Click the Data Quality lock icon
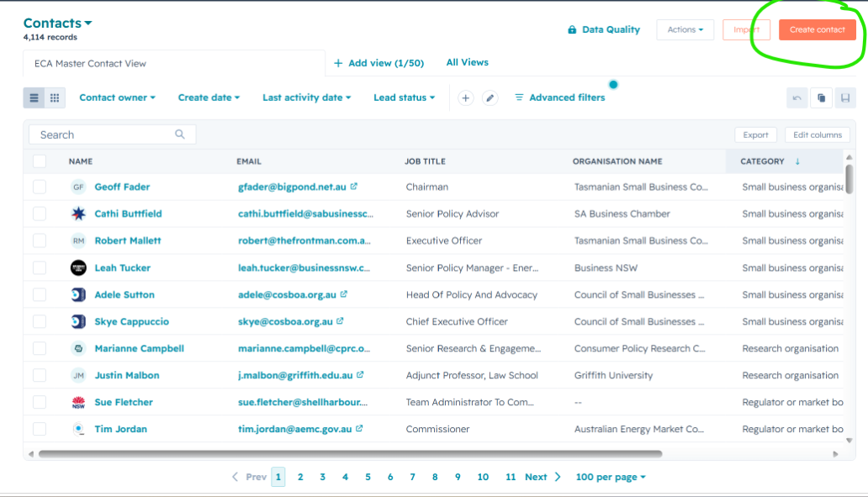The height and width of the screenshot is (497, 868). pos(572,30)
